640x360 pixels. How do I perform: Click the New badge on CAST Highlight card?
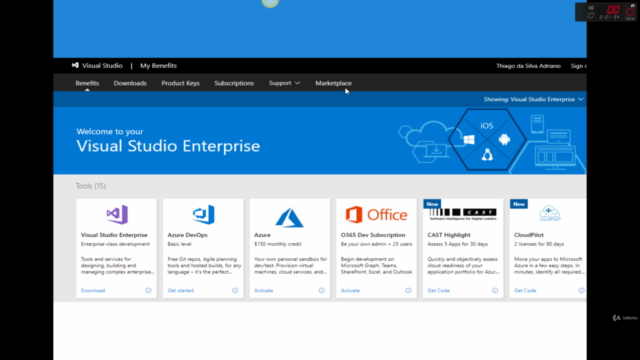point(432,204)
